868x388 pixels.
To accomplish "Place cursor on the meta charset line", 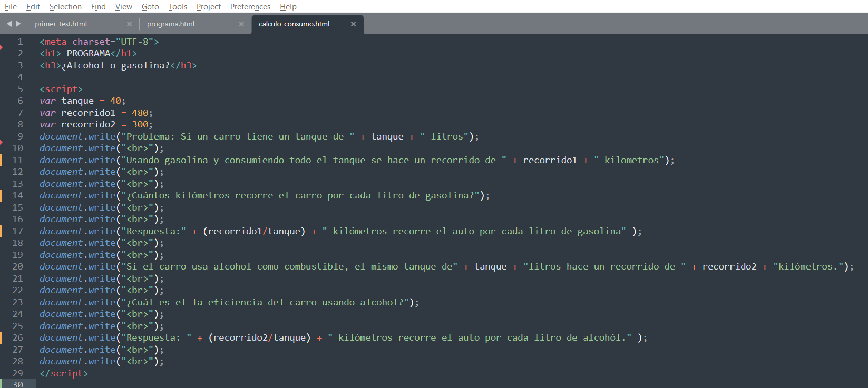I will [x=99, y=42].
